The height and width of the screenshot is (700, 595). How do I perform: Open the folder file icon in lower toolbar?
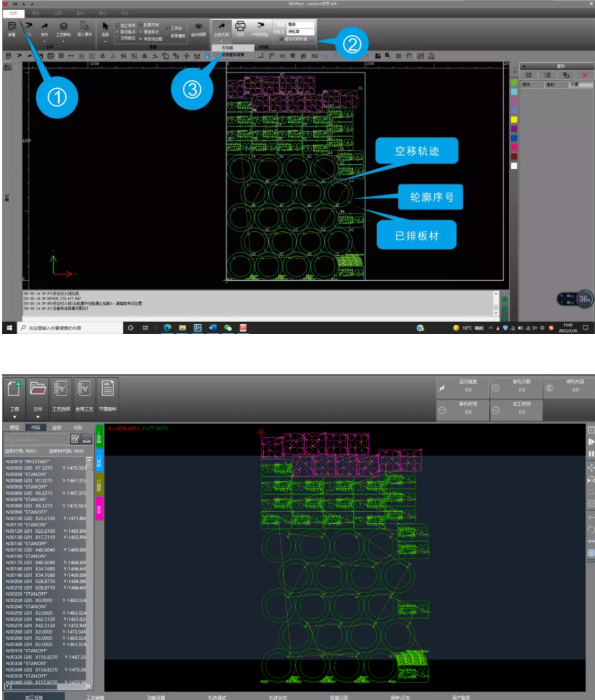click(37, 388)
